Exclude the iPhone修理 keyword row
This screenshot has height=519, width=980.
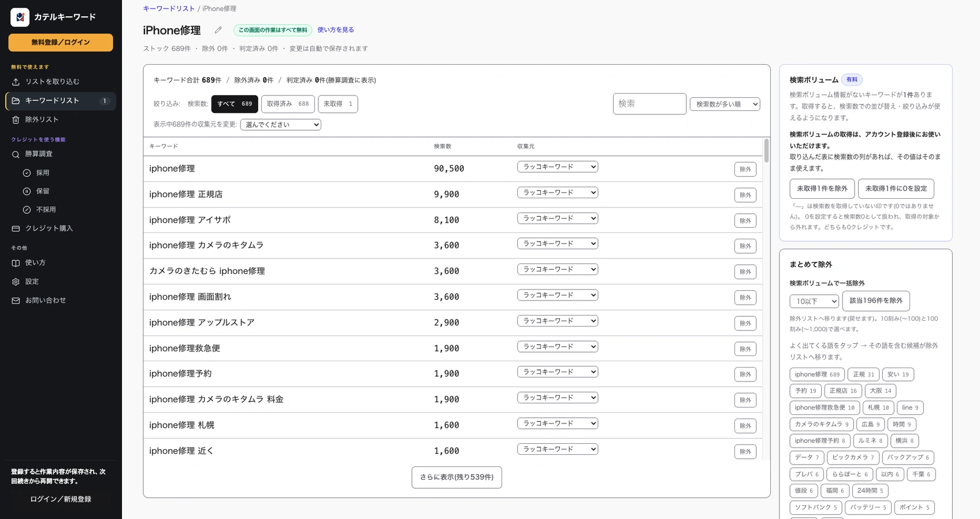pyautogui.click(x=745, y=169)
